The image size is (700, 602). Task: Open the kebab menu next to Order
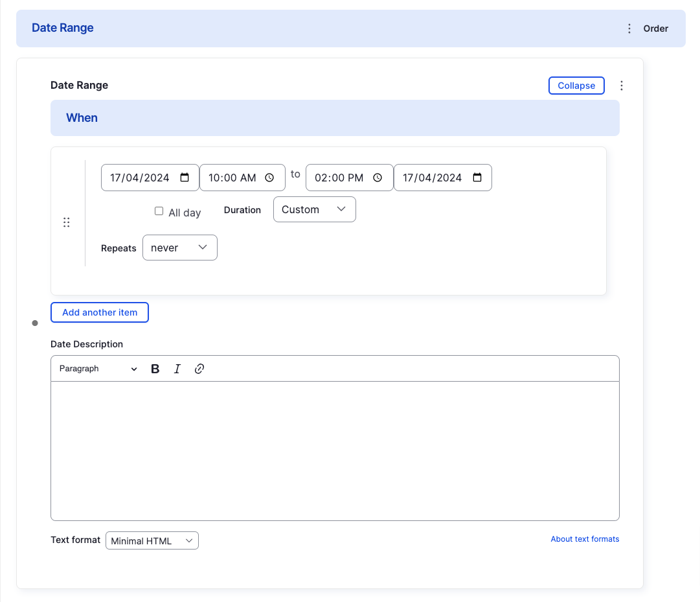pyautogui.click(x=629, y=29)
